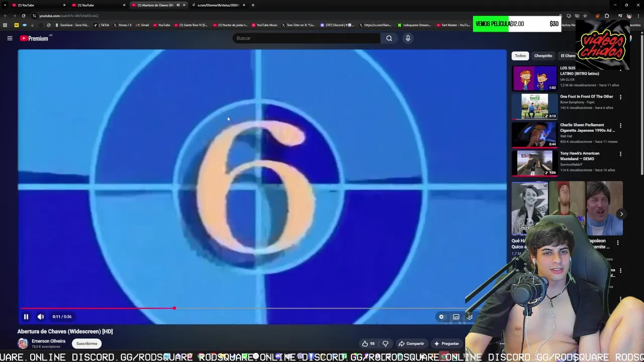Open Tony Hawk's American Wasteland DEMO title
The image size is (644, 362).
(x=580, y=156)
